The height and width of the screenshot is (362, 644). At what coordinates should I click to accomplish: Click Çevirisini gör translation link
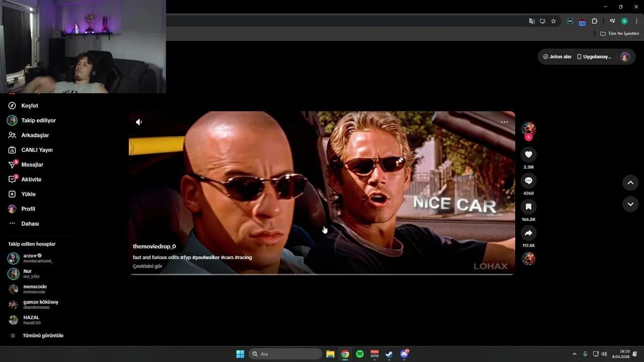point(147,266)
